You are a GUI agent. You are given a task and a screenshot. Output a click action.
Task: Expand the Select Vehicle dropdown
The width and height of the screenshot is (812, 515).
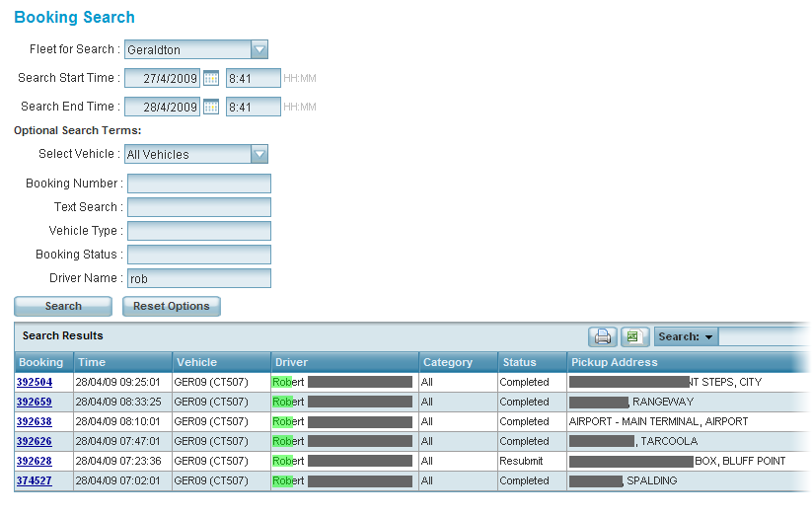tap(259, 154)
